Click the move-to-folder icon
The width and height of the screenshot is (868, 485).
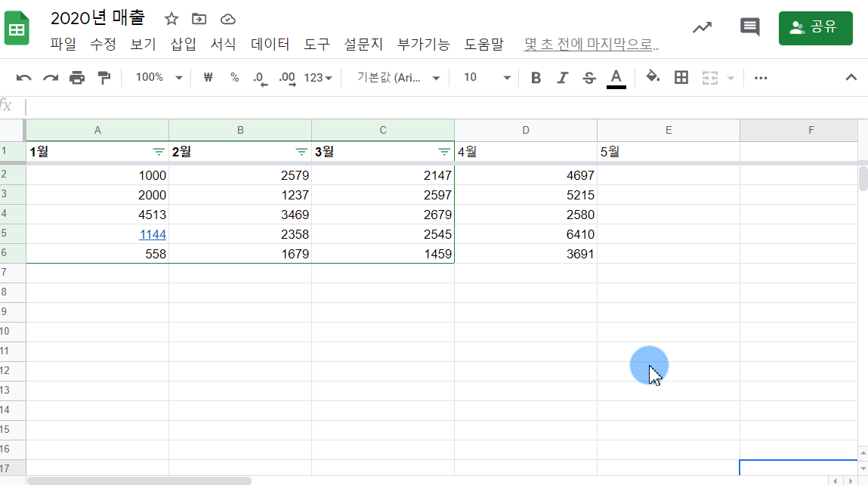pos(199,20)
